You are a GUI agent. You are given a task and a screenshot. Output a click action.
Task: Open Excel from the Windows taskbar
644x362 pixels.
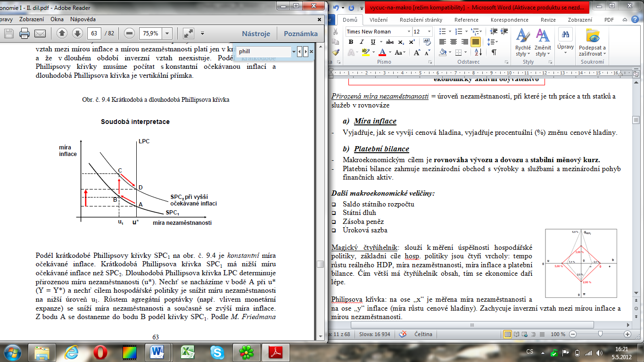188,352
